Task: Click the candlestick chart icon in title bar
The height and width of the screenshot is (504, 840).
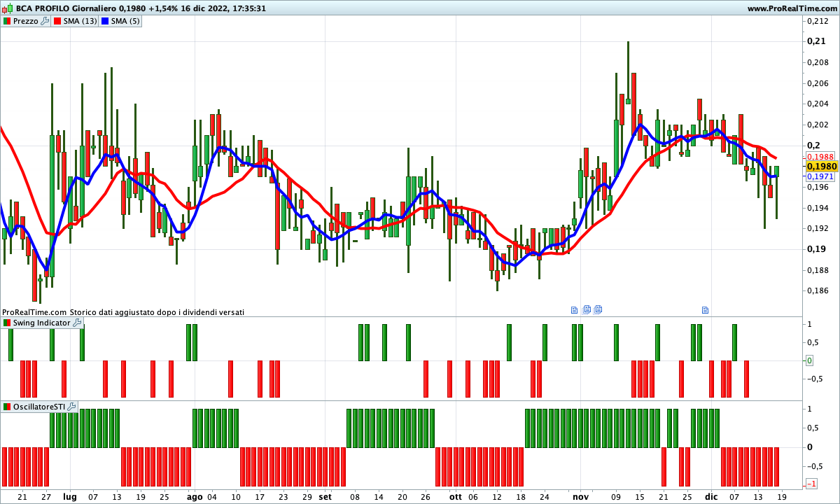Action: click(7, 8)
